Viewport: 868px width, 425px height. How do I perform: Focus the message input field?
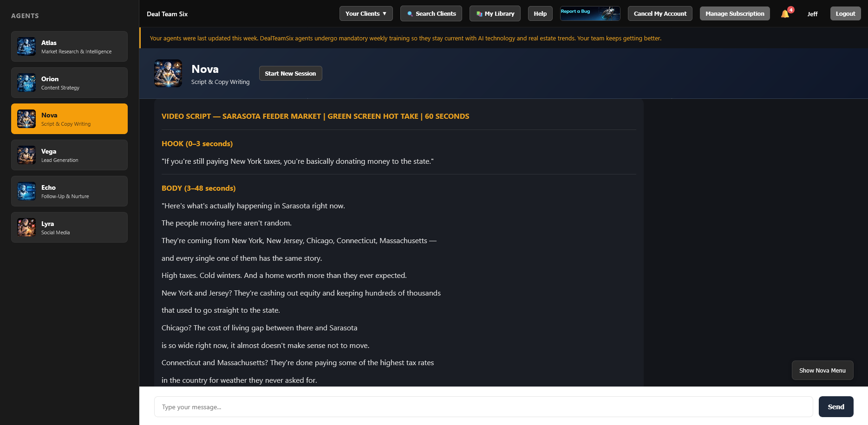(483, 406)
